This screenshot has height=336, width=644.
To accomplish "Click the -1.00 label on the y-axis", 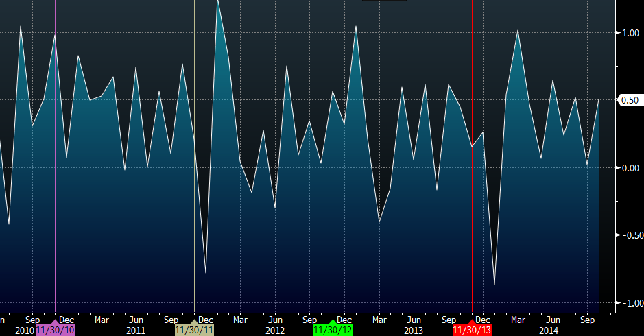I will 628,303.
